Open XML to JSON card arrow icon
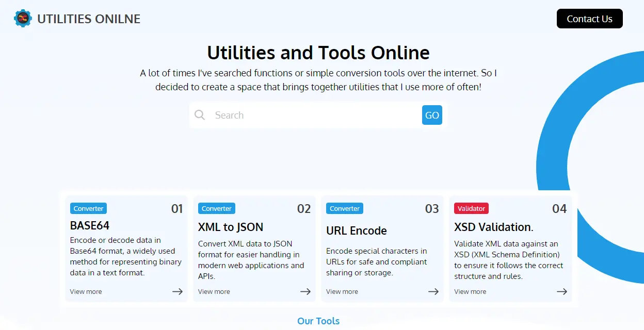Image resolution: width=644 pixels, height=330 pixels. pos(305,291)
